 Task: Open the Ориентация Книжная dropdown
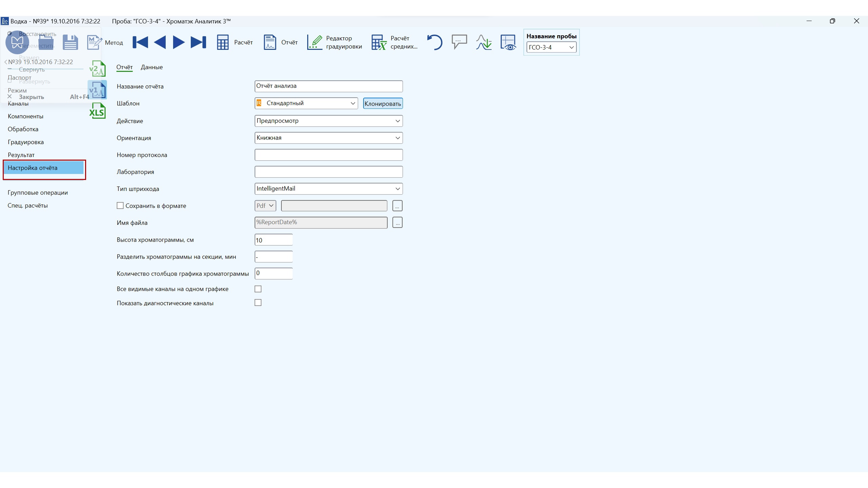pos(397,138)
